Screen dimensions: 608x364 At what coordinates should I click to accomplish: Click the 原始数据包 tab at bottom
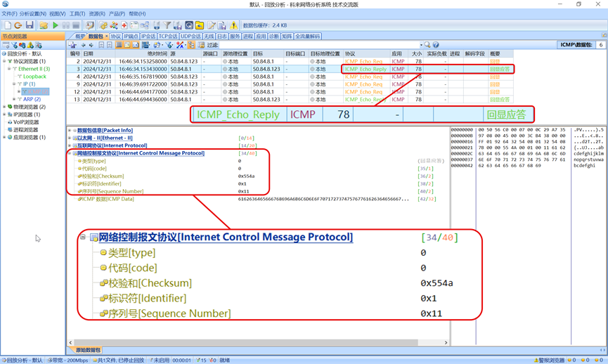[88, 350]
